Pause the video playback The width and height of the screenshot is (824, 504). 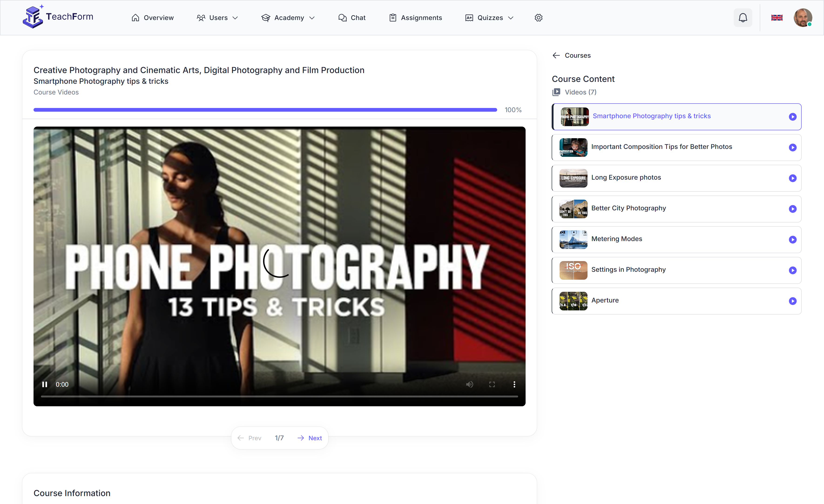[44, 384]
